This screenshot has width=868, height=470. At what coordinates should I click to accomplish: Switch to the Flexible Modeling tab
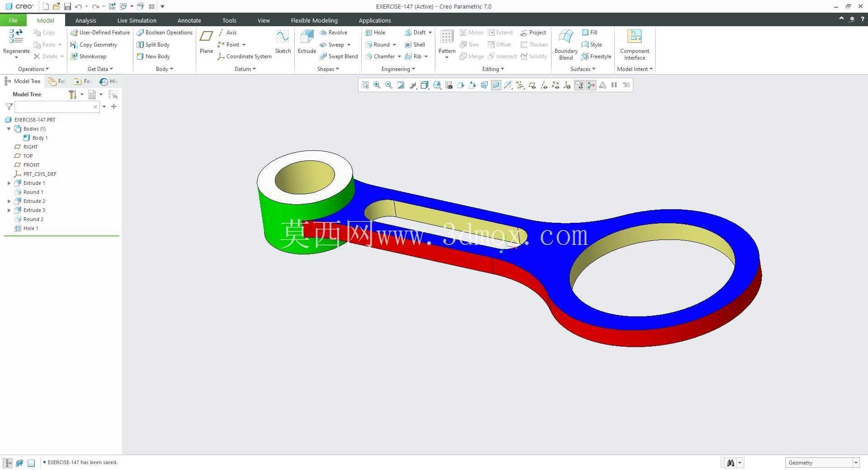pyautogui.click(x=314, y=20)
